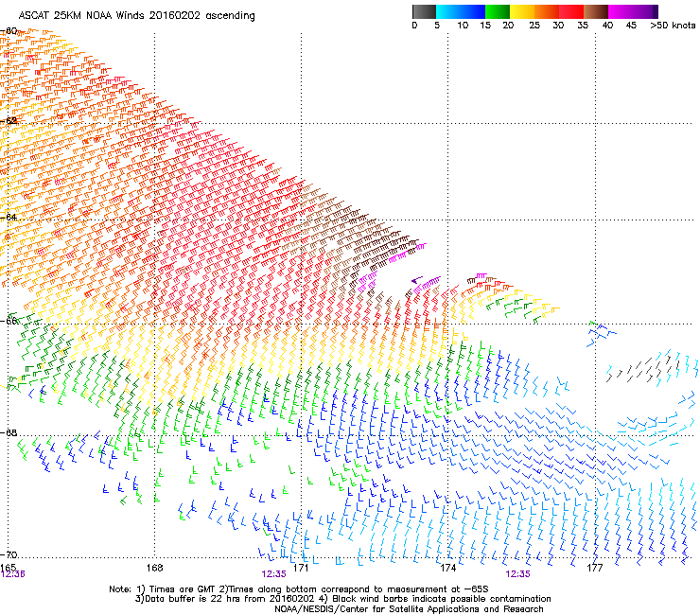700x615 pixels.
Task: Click the -60 latitude axis label
Action: 9,31
